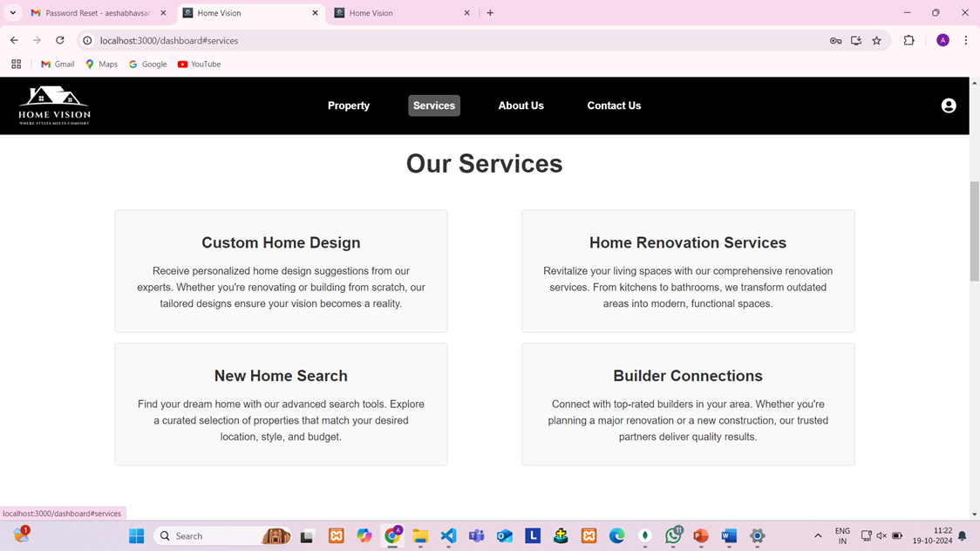Open the Home Vision logo icon
Viewport: 980px width, 551px height.
[53, 105]
